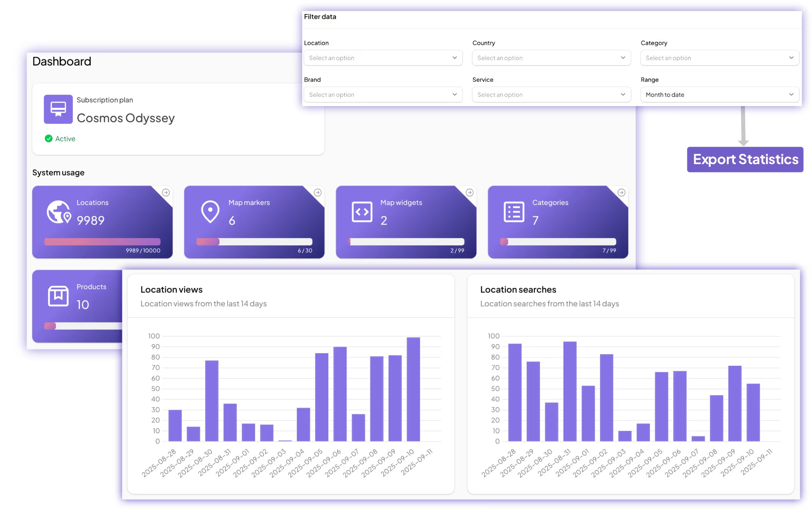
Task: Click the Export Statistics button
Action: pos(745,160)
